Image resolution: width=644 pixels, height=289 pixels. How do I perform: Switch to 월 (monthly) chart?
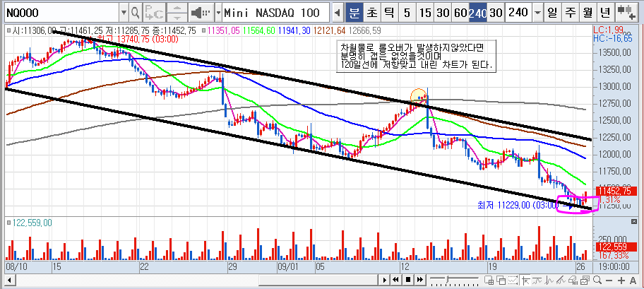[588, 13]
